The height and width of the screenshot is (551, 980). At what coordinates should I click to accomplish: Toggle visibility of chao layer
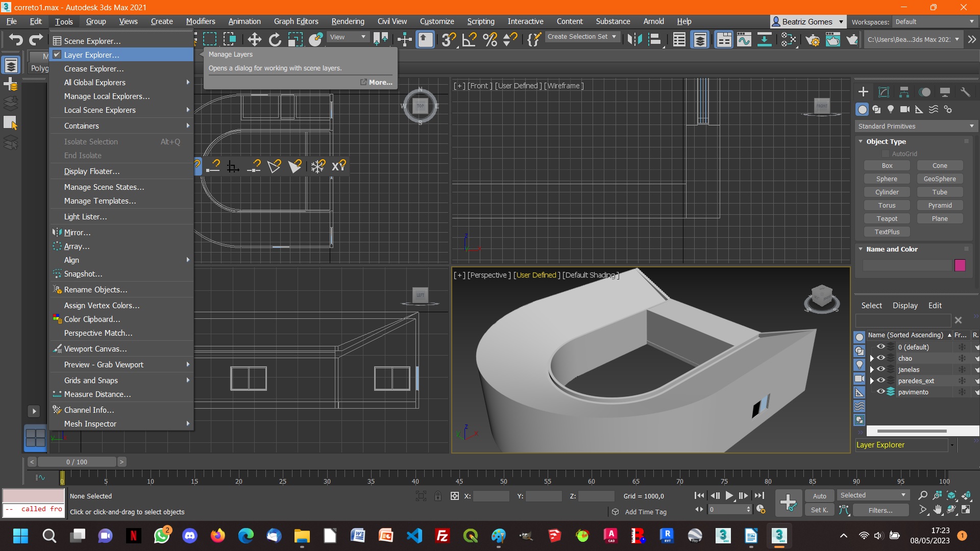point(881,358)
